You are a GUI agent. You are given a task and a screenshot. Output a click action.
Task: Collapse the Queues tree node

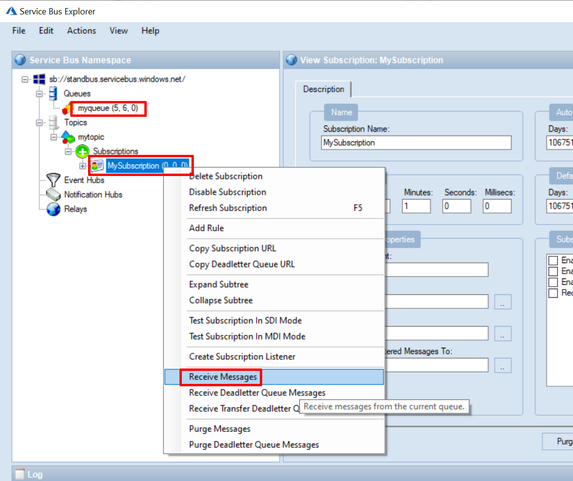pyautogui.click(x=39, y=94)
